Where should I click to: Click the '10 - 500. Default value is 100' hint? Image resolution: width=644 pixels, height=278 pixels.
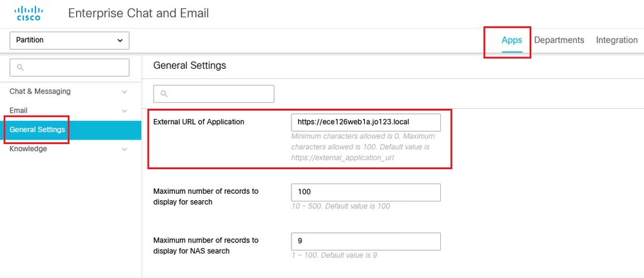(x=340, y=206)
